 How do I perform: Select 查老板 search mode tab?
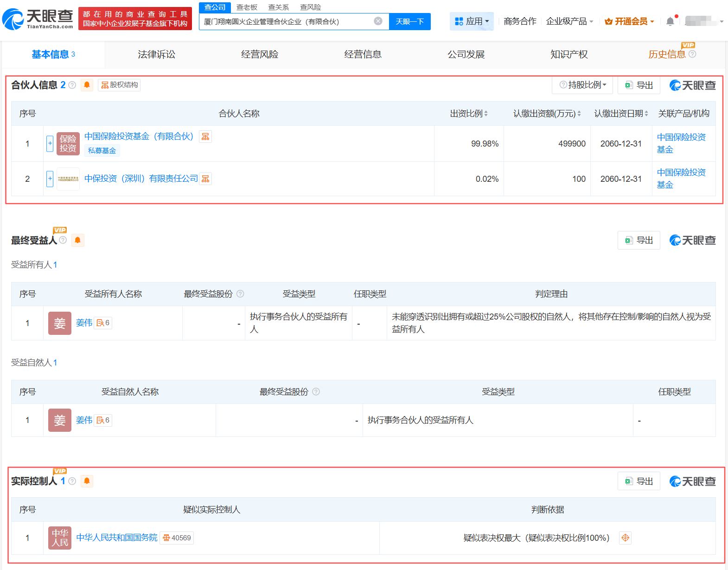point(247,7)
